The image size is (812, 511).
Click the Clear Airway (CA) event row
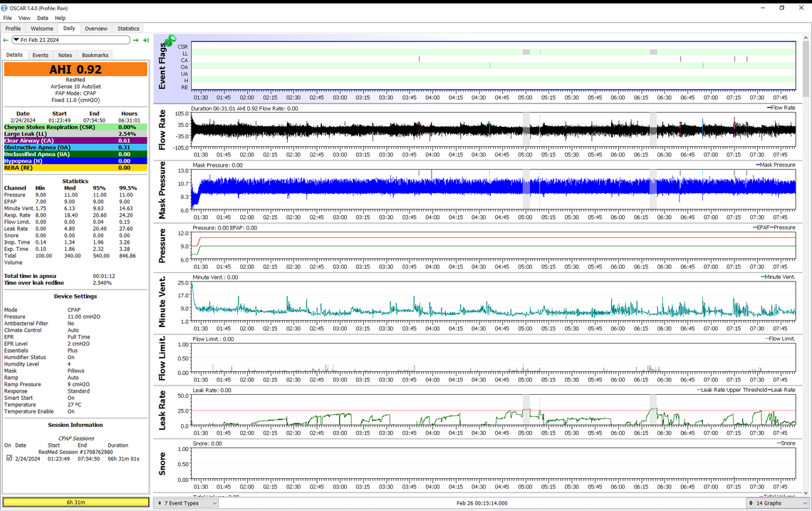76,140
